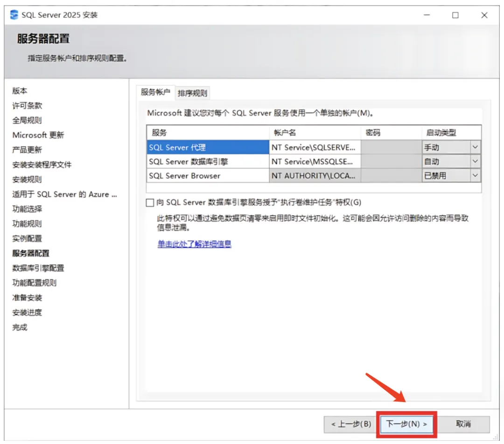Image resolution: width=504 pixels, height=444 pixels.
Task: Switch to the 服务帐户 tab
Action: tap(155, 92)
